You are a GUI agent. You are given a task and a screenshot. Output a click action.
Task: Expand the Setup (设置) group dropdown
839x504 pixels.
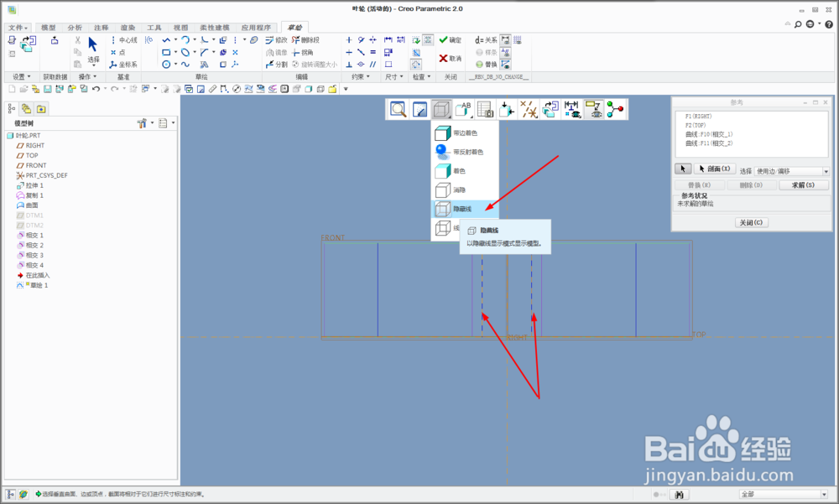(22, 77)
